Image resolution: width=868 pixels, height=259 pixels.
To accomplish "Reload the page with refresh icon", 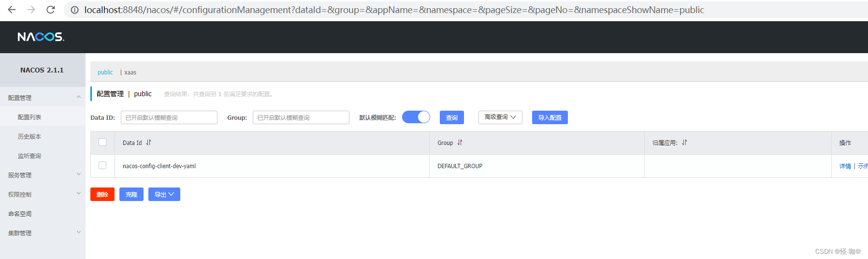I will [51, 10].
